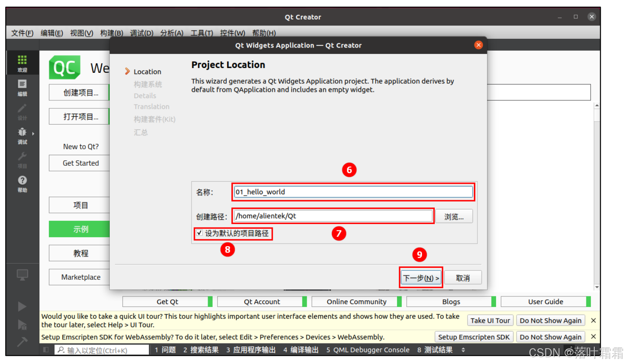Click the Qt Account link button
Image resolution: width=625 pixels, height=364 pixels.
262,301
